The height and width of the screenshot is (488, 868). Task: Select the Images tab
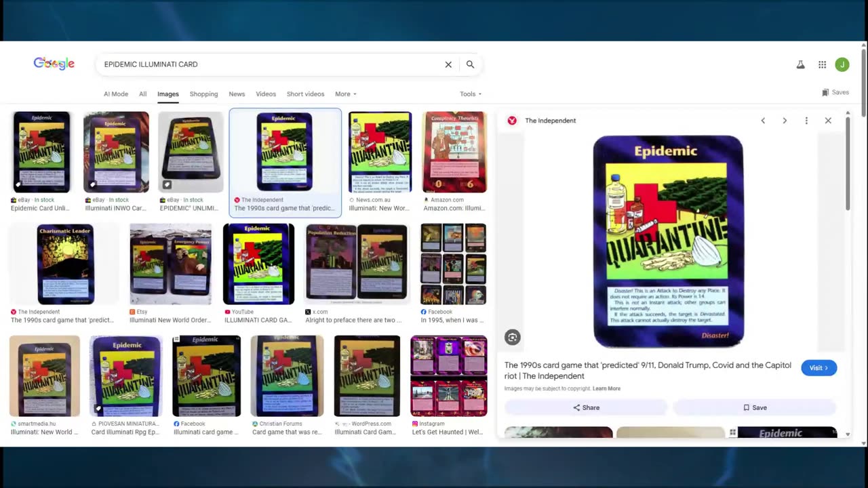[x=168, y=94]
